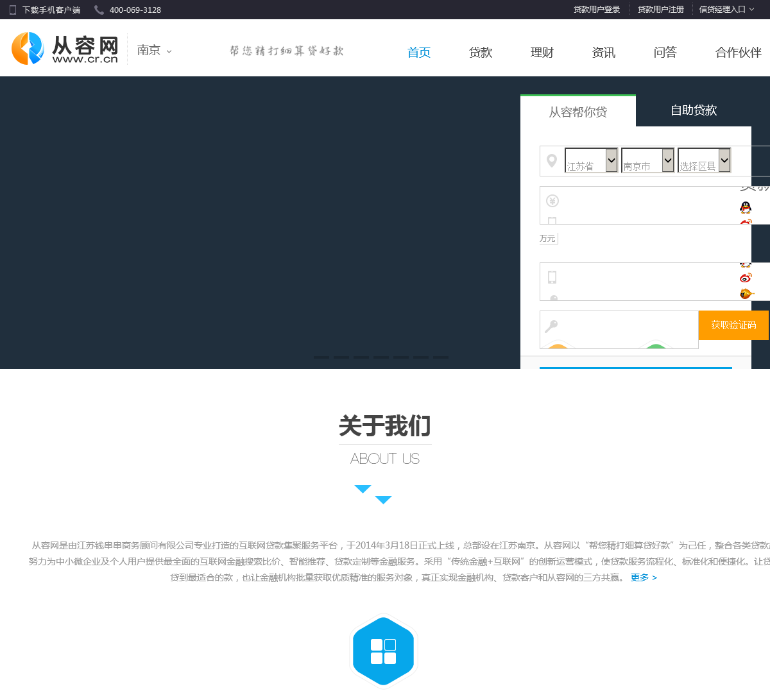This screenshot has height=700, width=770.
Task: Open the 理财 navigation item
Action: pos(542,53)
